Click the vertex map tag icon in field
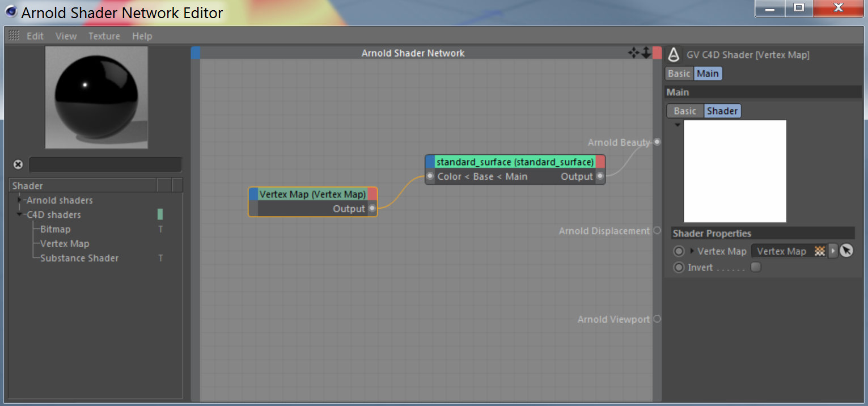 (820, 251)
